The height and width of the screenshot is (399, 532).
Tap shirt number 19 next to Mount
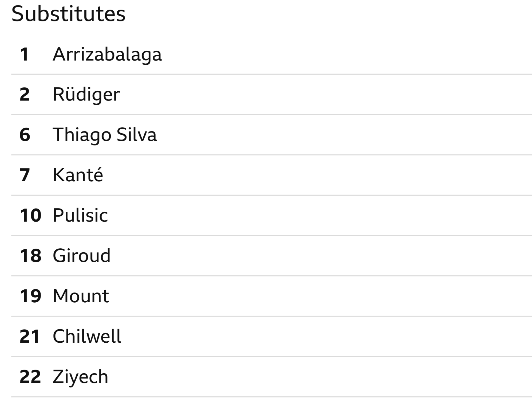pos(30,296)
